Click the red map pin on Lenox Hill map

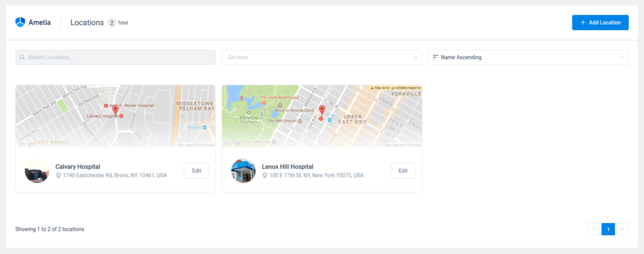322,110
